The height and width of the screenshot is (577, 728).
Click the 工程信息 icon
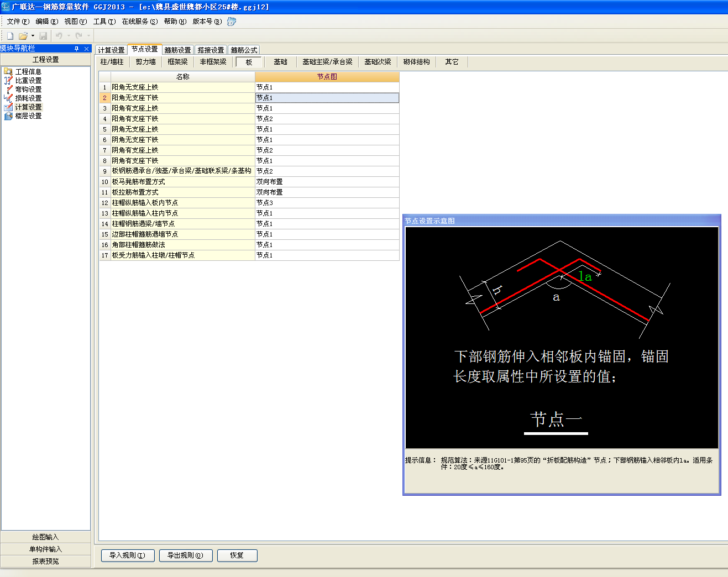coord(8,71)
